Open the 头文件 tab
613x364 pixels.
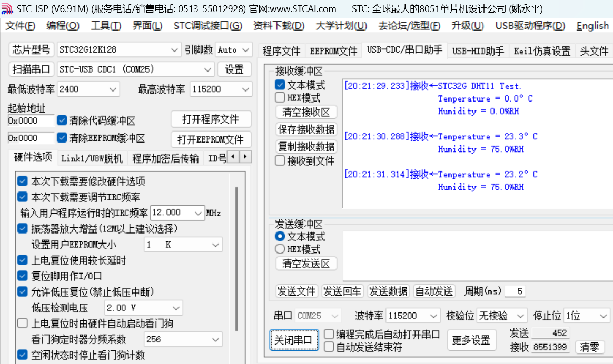pos(594,51)
